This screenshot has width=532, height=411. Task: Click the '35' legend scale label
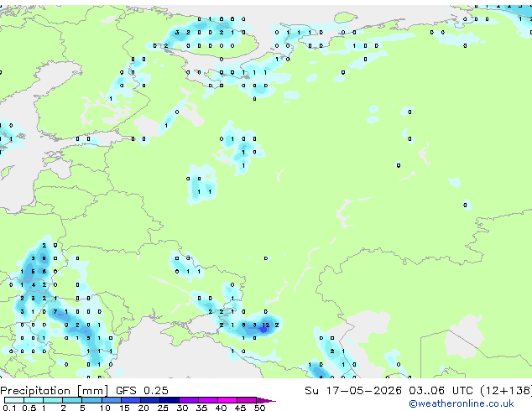tap(201, 408)
